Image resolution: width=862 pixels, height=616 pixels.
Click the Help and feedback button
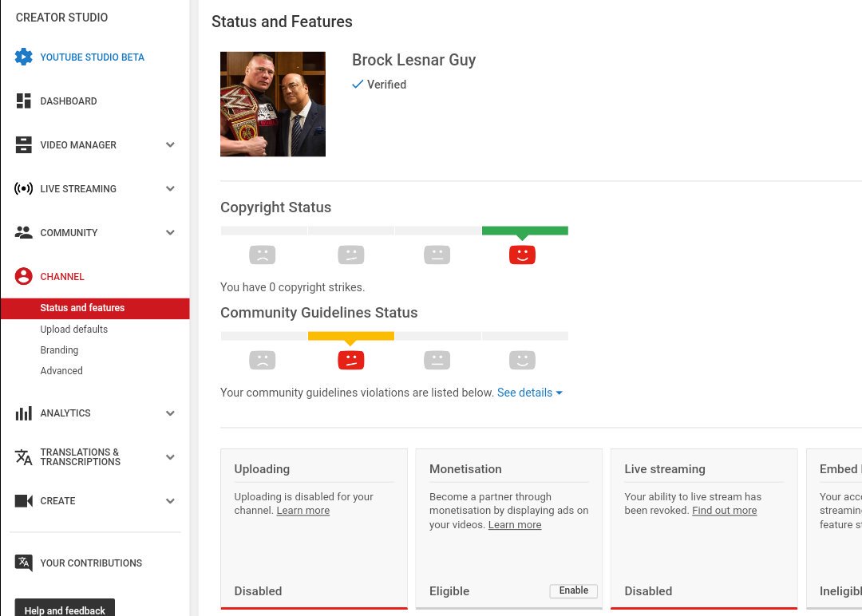point(65,608)
